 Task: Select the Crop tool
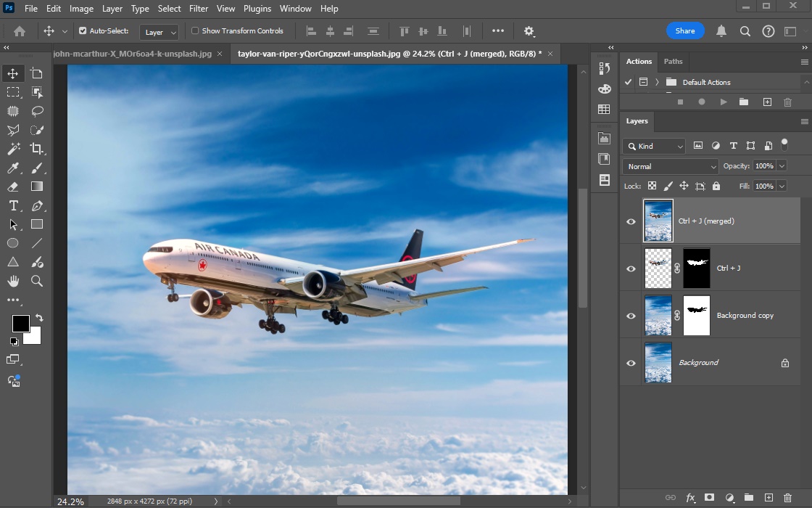(x=36, y=149)
